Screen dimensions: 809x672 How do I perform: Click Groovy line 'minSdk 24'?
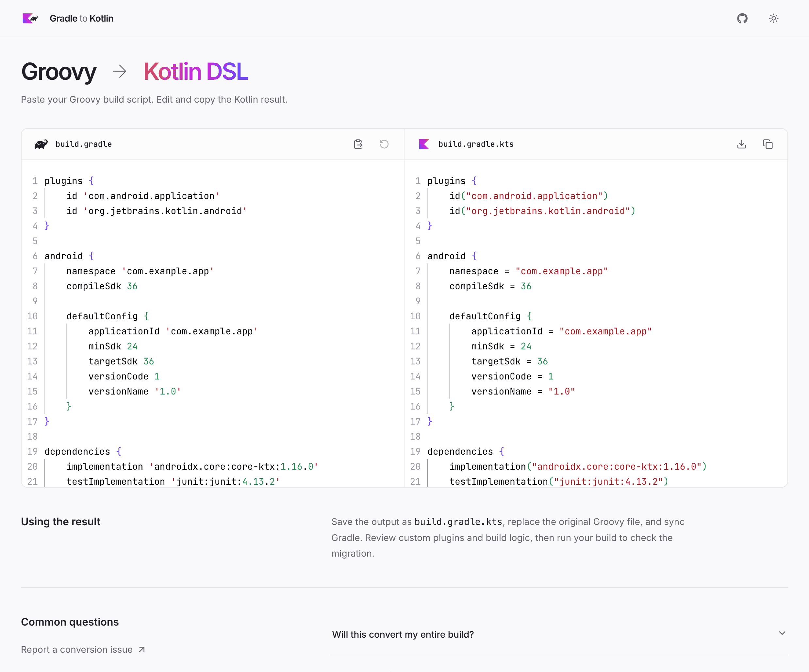click(x=113, y=346)
